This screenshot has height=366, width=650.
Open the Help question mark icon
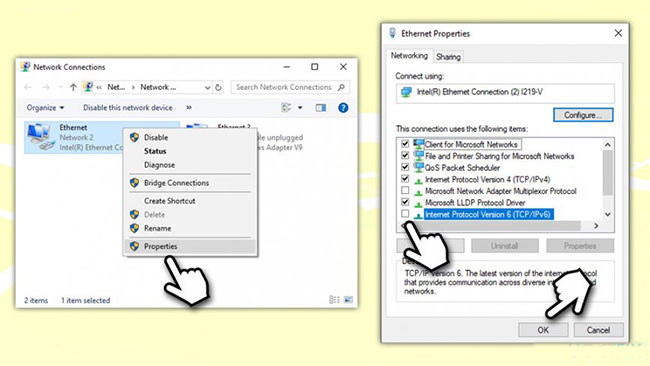pos(343,108)
